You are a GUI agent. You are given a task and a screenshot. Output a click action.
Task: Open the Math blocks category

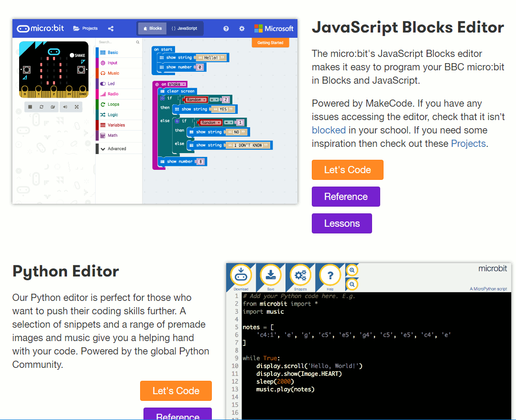pyautogui.click(x=119, y=135)
